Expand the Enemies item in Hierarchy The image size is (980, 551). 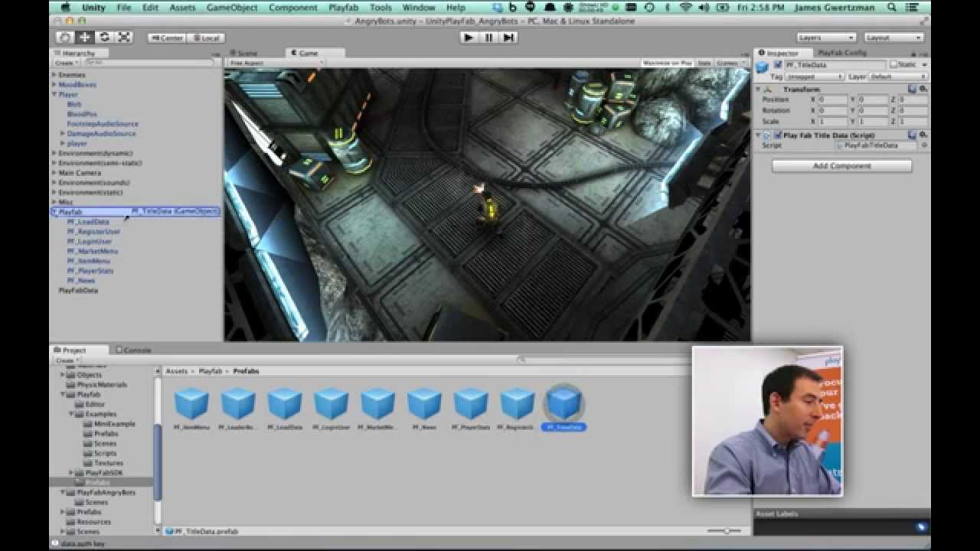(x=54, y=75)
